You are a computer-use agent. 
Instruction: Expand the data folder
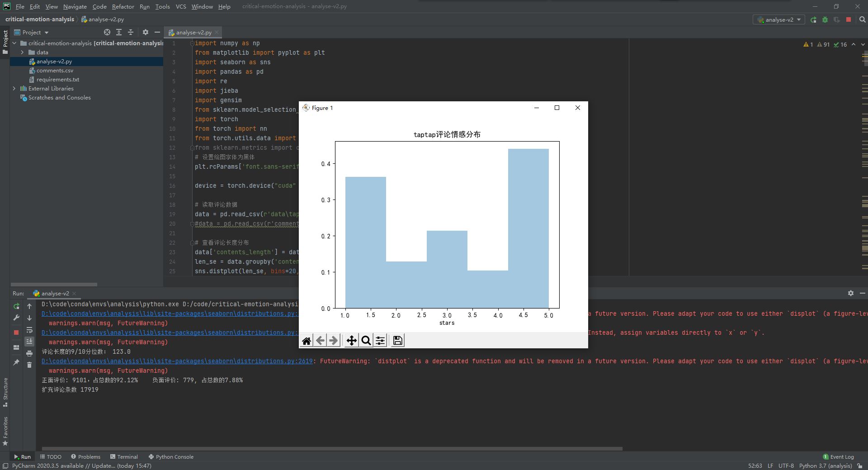22,52
